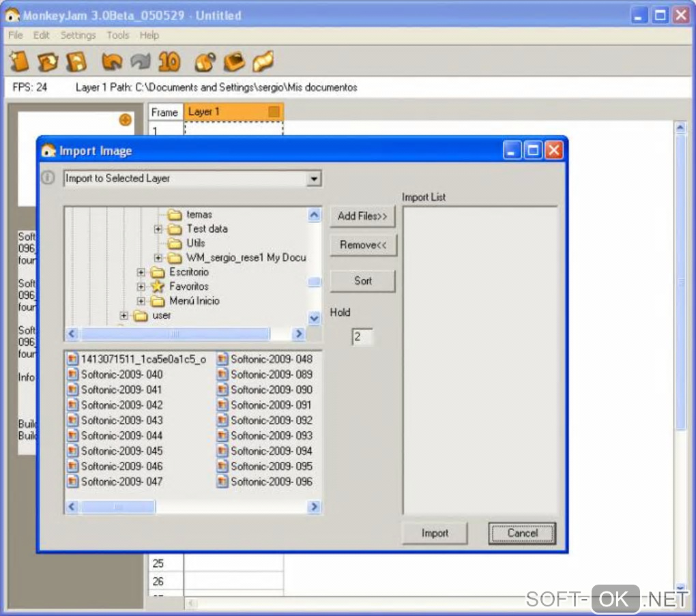Click the gray Redo arrow icon

[x=141, y=61]
